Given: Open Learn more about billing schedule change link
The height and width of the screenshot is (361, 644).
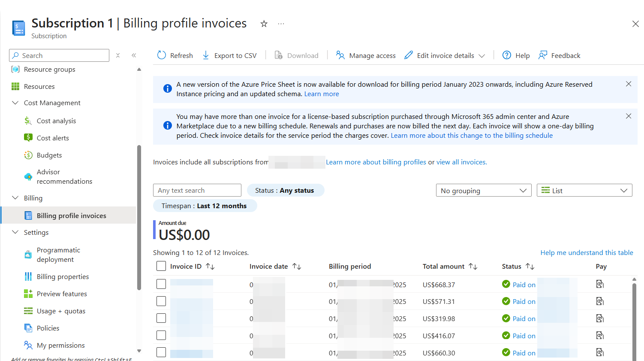Looking at the screenshot, I should (472, 135).
